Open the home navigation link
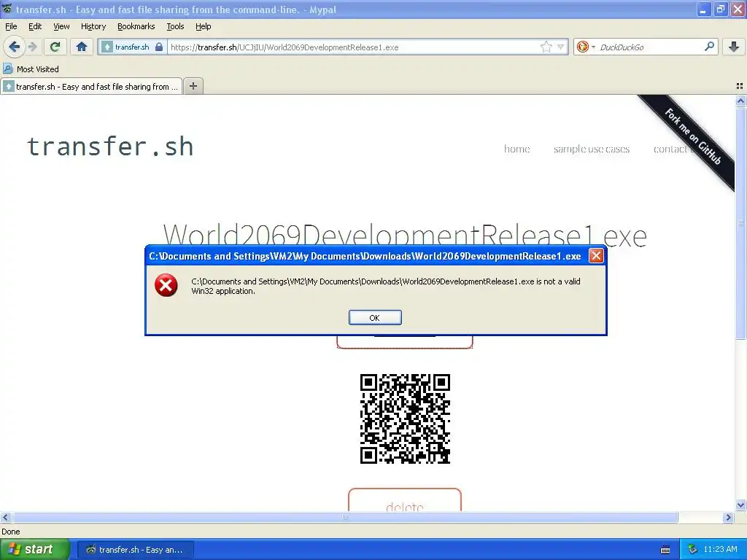Image resolution: width=747 pixels, height=560 pixels. pyautogui.click(x=517, y=149)
